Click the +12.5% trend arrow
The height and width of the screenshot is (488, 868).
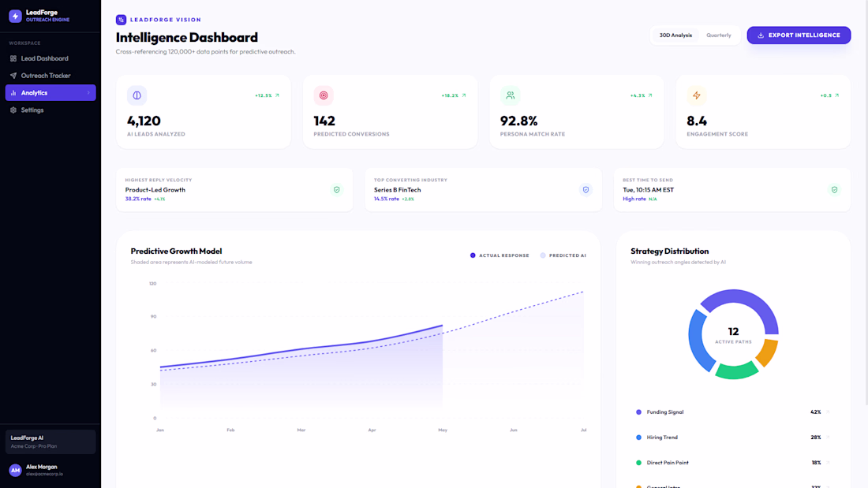pos(277,95)
